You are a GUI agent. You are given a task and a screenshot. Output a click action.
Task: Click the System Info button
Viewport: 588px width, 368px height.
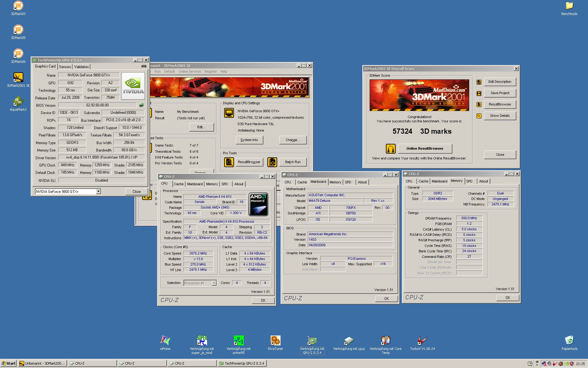coord(249,140)
